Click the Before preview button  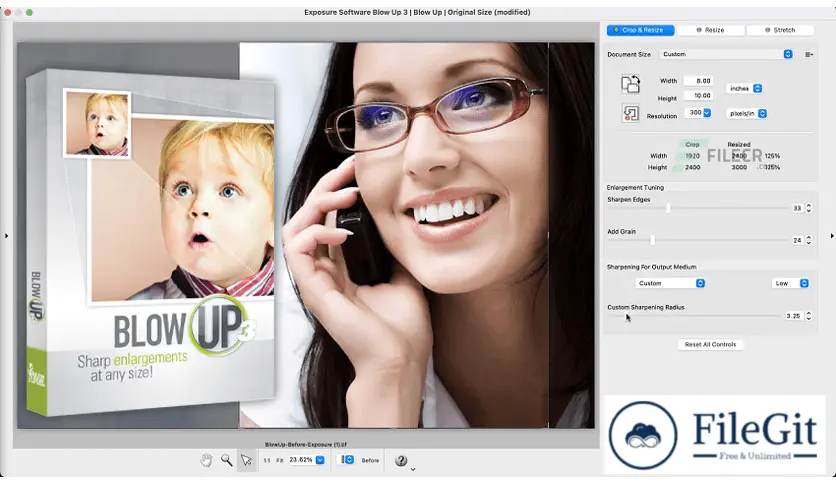click(370, 460)
